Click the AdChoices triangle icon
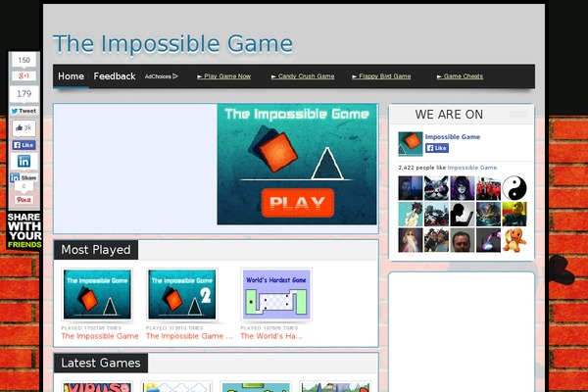The height and width of the screenshot is (392, 588). (x=175, y=76)
